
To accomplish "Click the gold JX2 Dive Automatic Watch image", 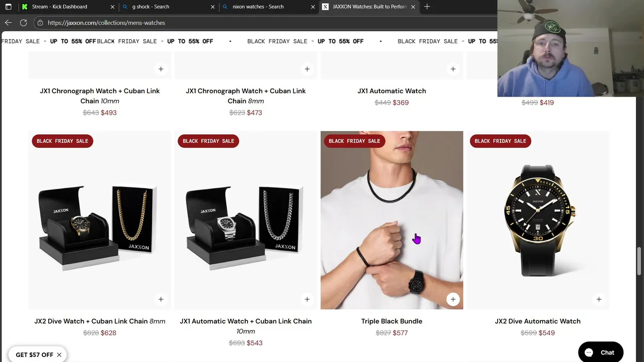I will click(537, 220).
